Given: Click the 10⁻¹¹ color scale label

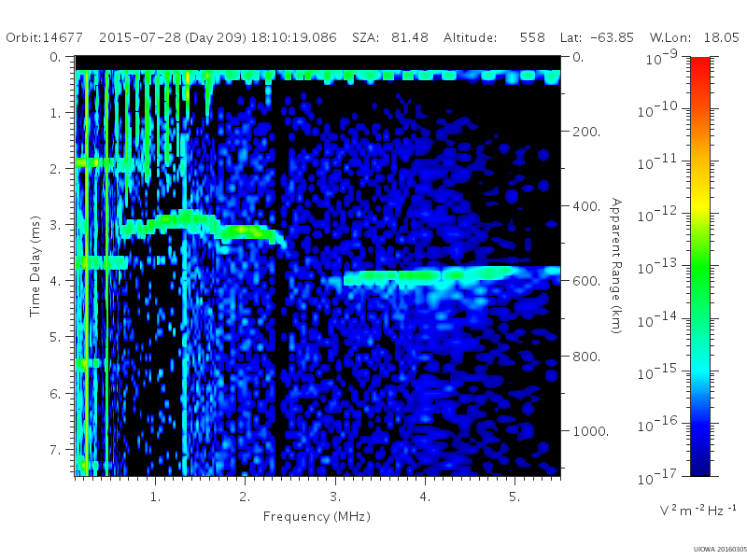Looking at the screenshot, I should click(x=658, y=161).
